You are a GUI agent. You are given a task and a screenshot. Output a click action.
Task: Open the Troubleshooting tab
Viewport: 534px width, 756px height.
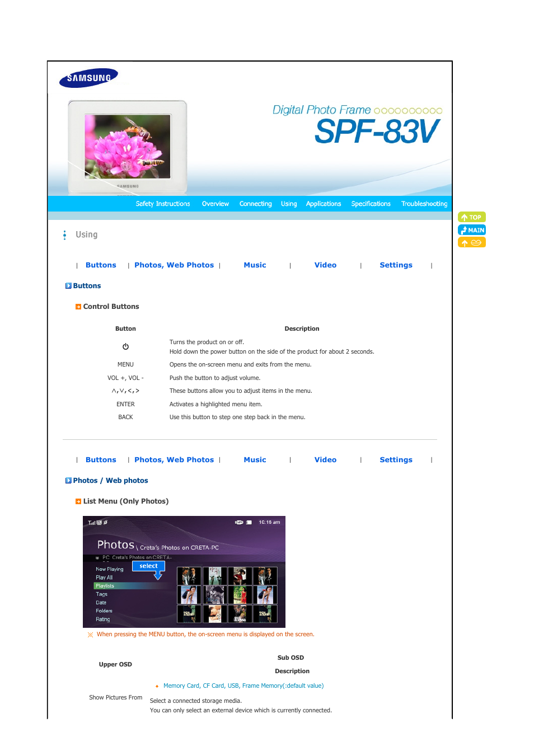click(424, 204)
